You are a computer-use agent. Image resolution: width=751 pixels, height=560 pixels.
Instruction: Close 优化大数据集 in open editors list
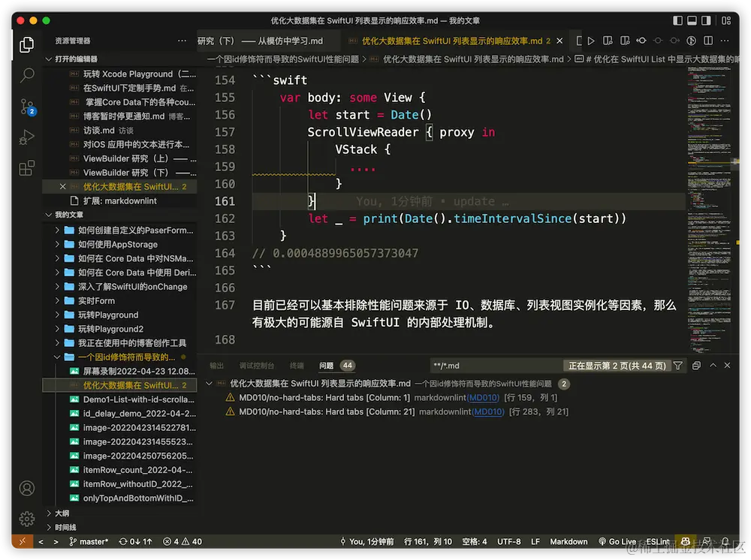pos(63,187)
